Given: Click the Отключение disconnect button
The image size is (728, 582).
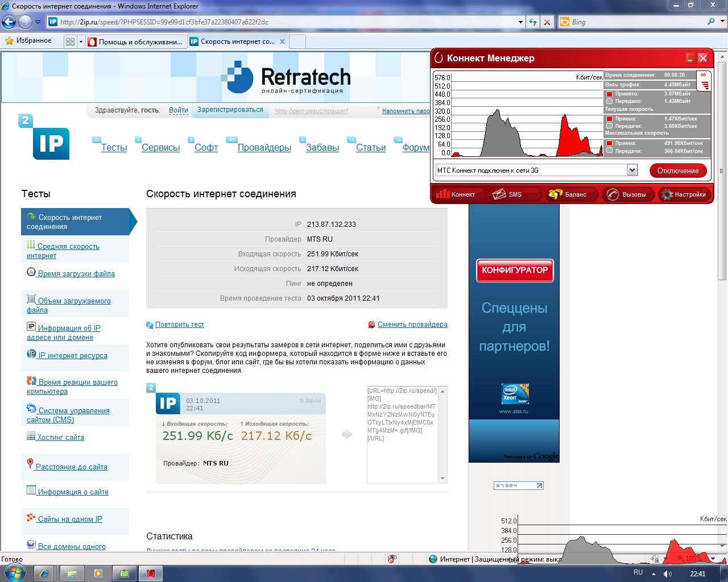Looking at the screenshot, I should (x=678, y=171).
